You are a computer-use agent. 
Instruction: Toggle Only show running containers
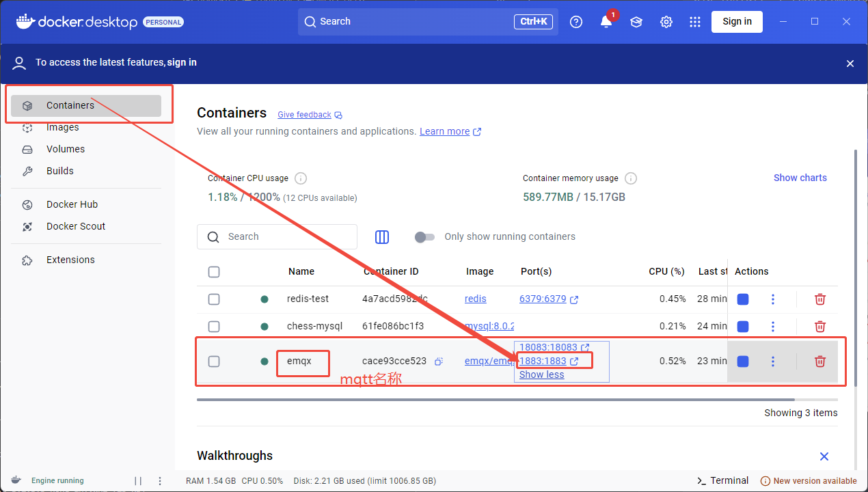(424, 237)
